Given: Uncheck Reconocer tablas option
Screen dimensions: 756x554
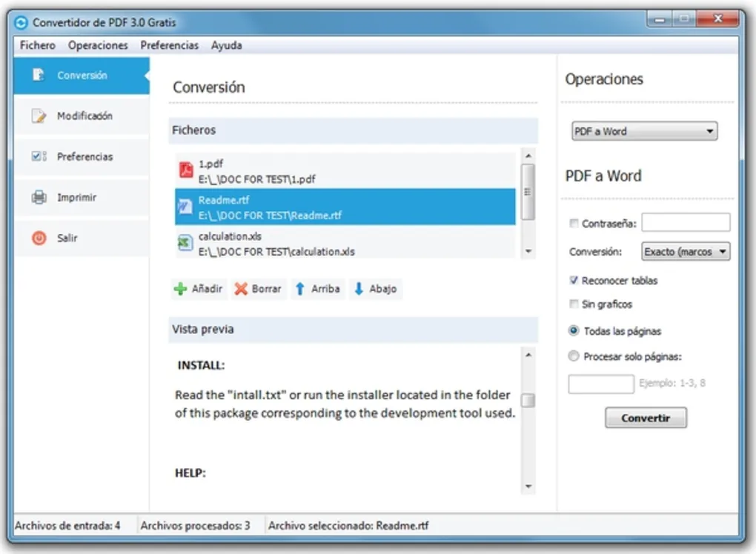Looking at the screenshot, I should pyautogui.click(x=574, y=281).
